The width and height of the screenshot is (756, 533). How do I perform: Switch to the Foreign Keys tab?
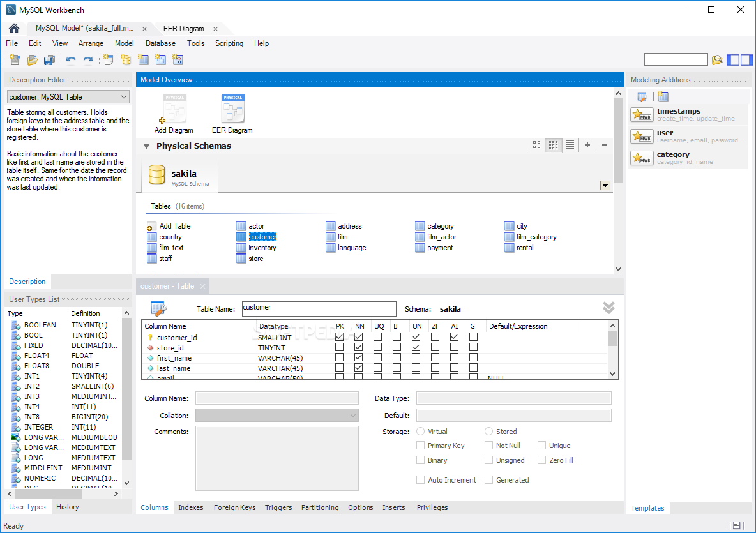pyautogui.click(x=235, y=507)
